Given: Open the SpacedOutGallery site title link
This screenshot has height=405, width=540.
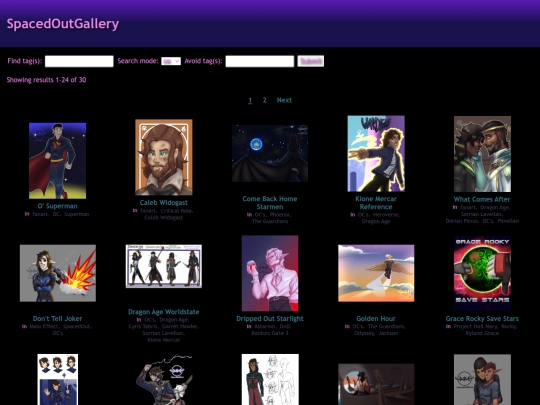Looking at the screenshot, I should tap(63, 24).
